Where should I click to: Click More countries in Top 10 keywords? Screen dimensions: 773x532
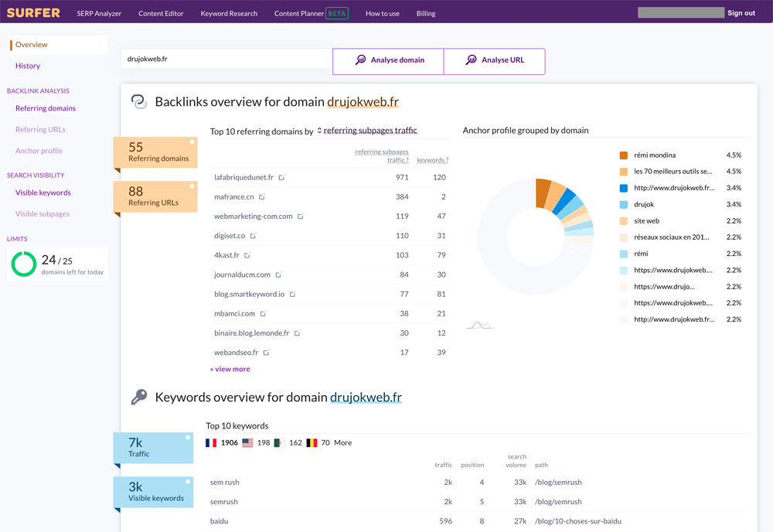coord(342,443)
